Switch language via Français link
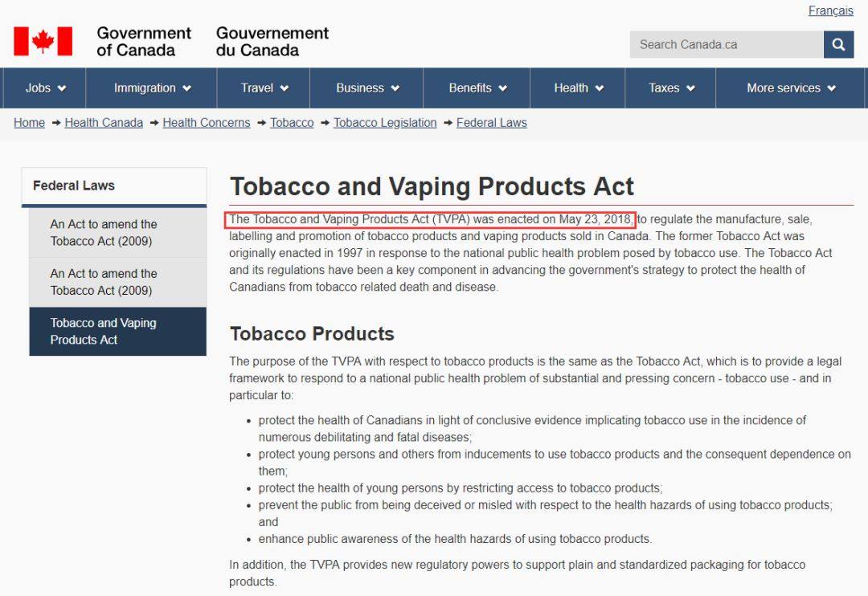 [x=830, y=10]
